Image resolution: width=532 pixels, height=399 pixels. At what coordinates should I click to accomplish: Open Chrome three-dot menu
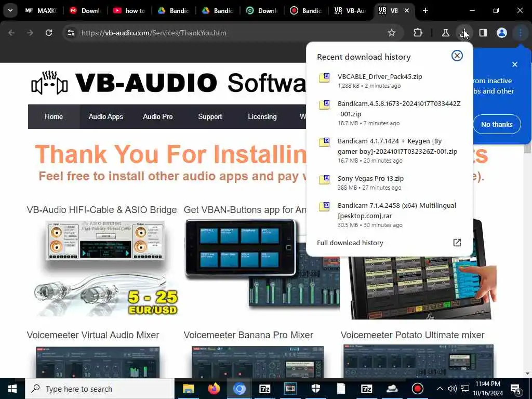(x=521, y=33)
